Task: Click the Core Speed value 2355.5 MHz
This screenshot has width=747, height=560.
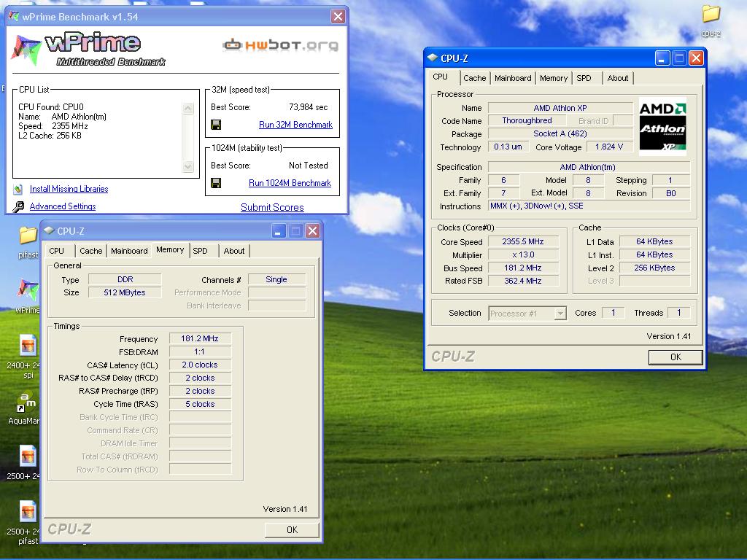Action: [x=523, y=242]
